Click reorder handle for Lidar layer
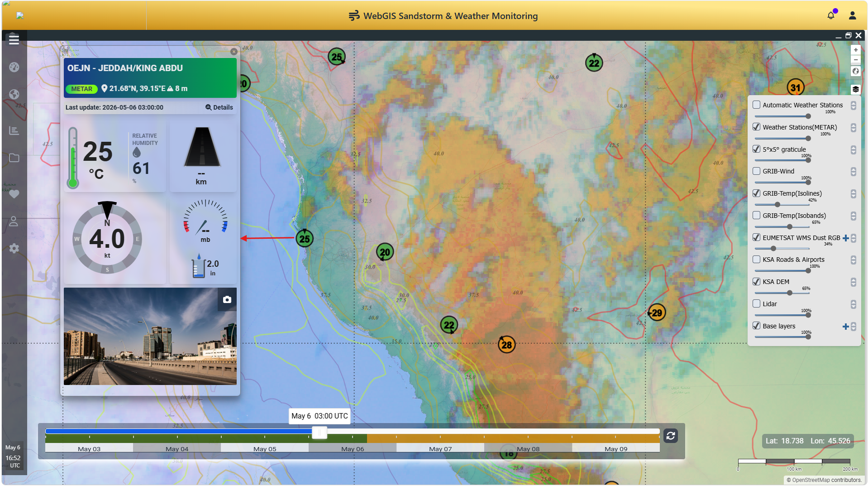 click(853, 304)
